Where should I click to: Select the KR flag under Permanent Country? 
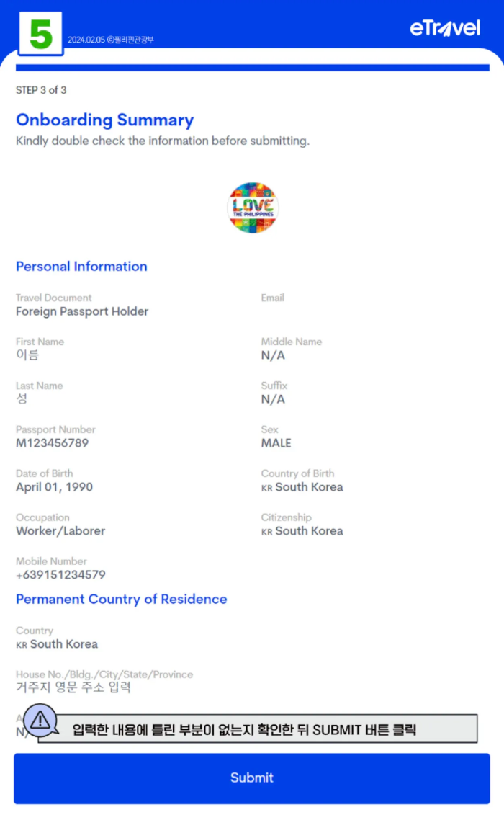click(x=22, y=644)
